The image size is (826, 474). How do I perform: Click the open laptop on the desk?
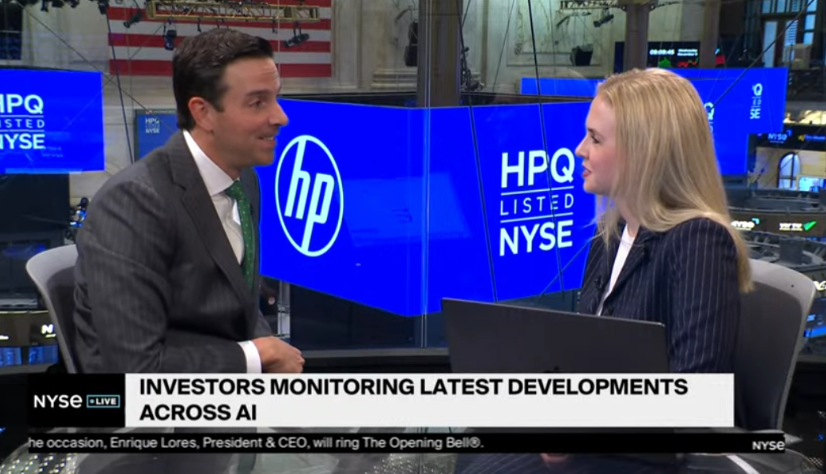tap(553, 337)
